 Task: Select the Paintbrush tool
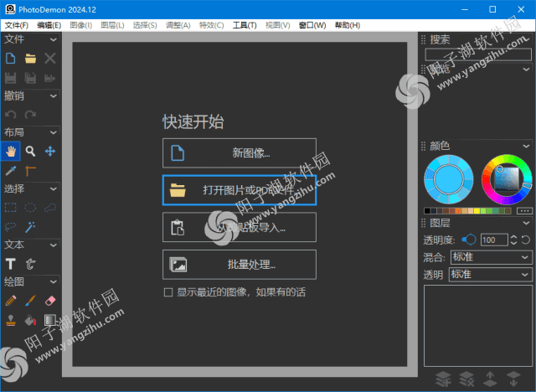point(30,301)
